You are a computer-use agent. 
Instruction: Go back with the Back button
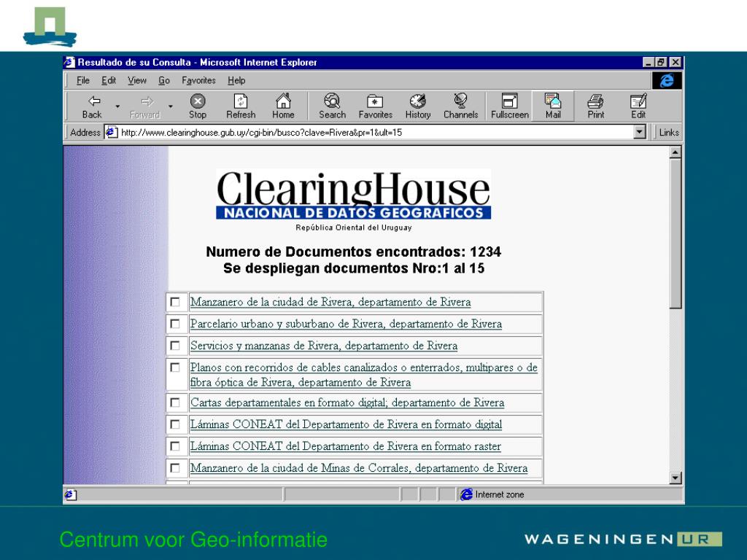point(92,106)
